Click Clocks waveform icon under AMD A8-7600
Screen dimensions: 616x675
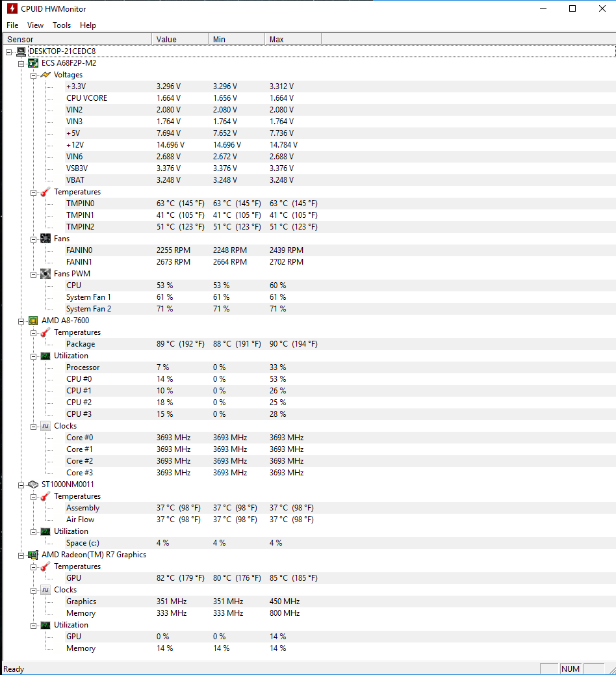click(45, 426)
